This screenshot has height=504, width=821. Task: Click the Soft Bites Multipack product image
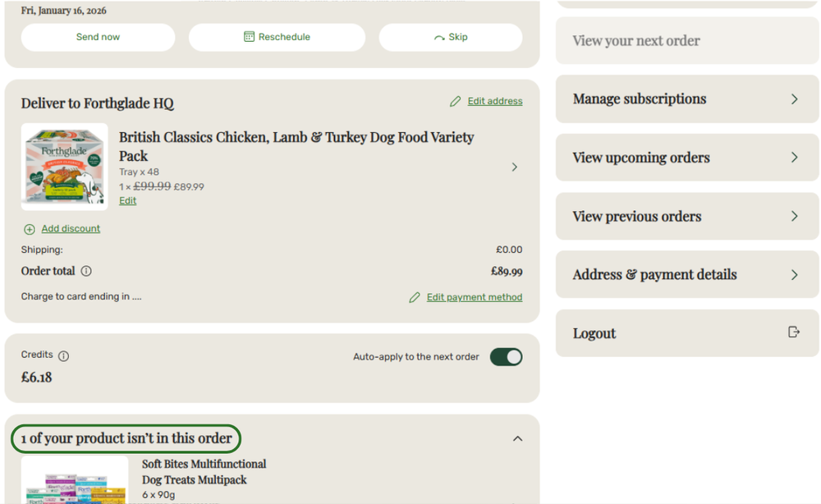click(x=75, y=480)
